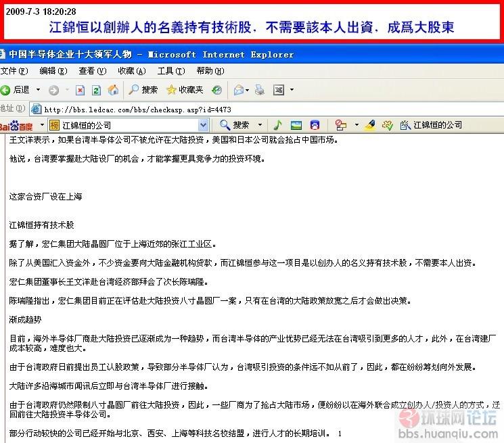Click the green music note icon
504x443 pixels.
pos(277,125)
